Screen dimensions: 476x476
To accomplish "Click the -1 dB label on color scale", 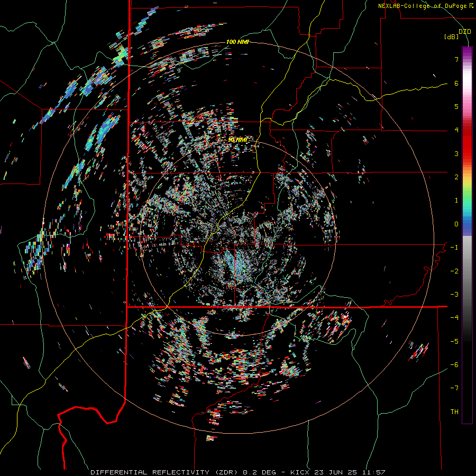I will [x=454, y=248].
